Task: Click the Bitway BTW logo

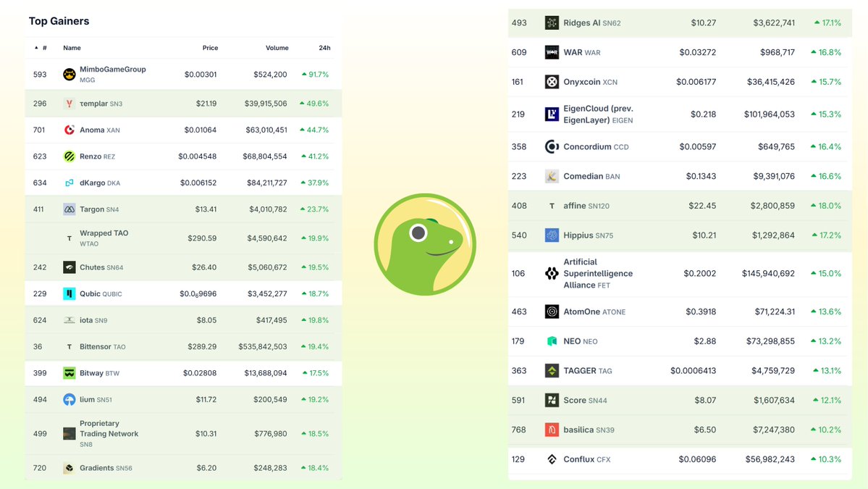Action: pos(69,373)
